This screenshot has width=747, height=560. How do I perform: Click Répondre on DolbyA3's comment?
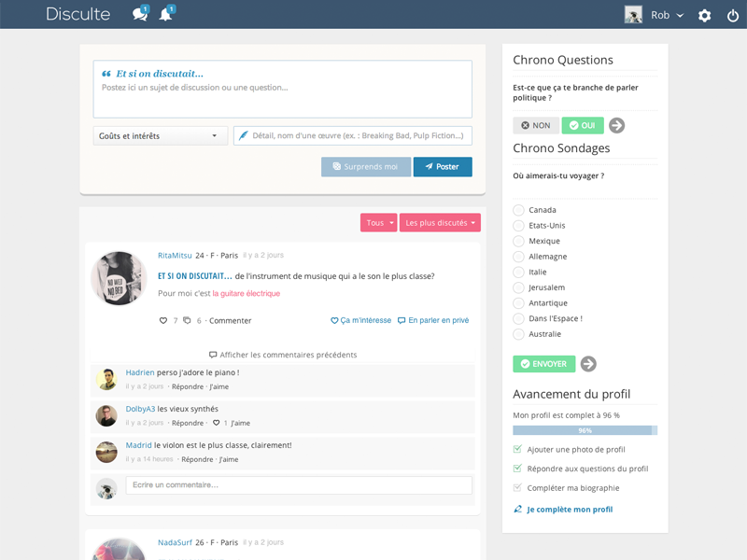(x=188, y=423)
